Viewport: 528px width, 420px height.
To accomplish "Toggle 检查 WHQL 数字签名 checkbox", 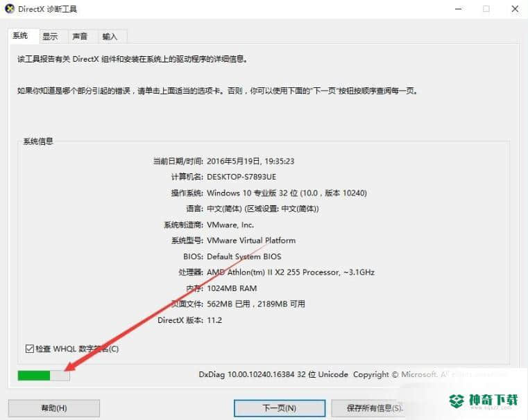I will pos(30,349).
